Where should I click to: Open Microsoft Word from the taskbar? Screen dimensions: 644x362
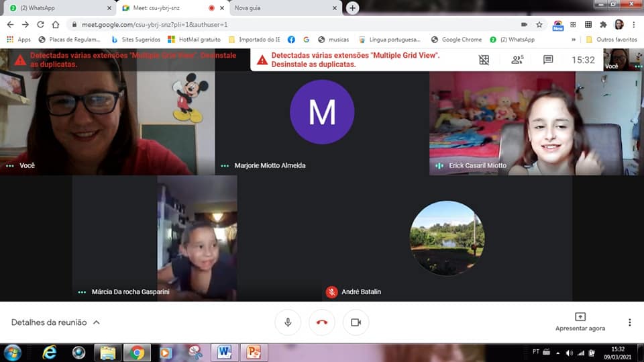pos(224,352)
